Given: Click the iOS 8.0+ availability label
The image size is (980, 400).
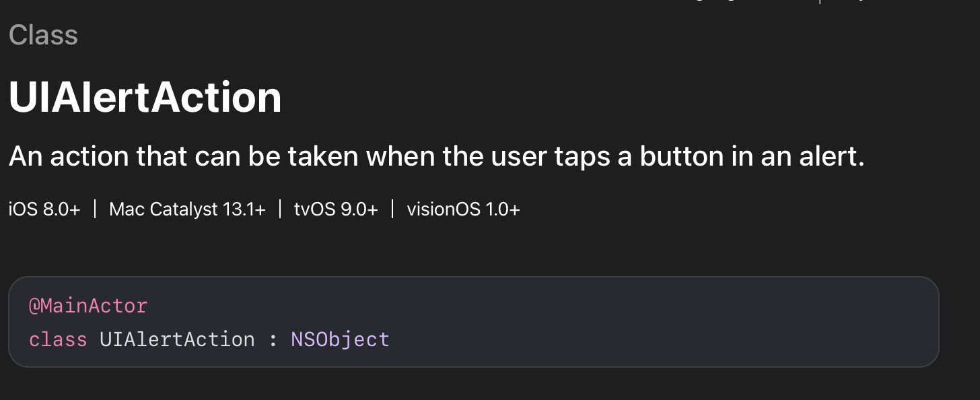Looking at the screenshot, I should tap(44, 209).
